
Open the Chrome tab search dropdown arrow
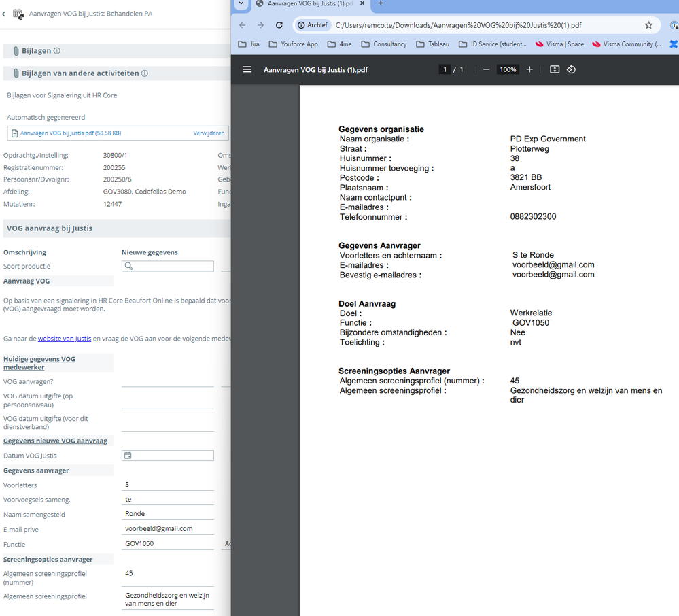pos(241,3)
